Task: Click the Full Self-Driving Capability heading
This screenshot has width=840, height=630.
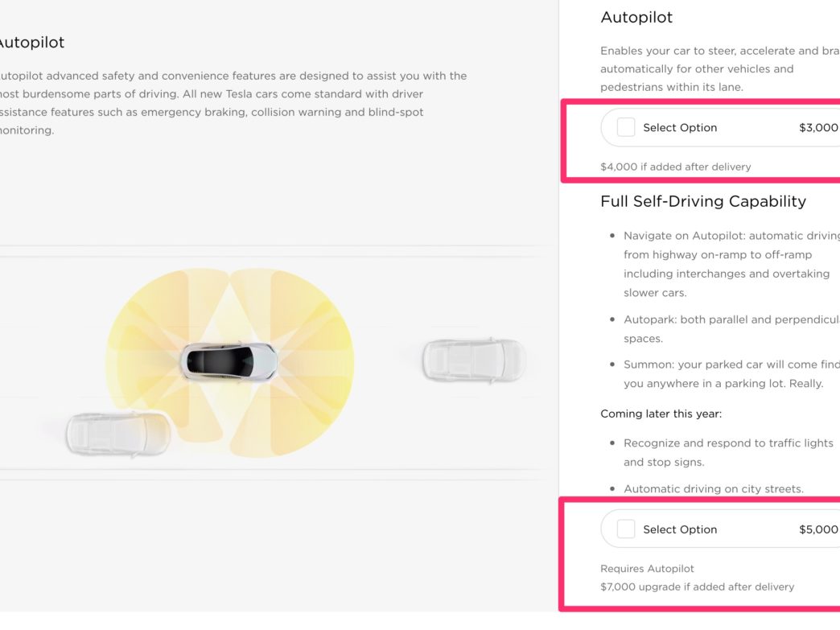Action: (x=703, y=201)
